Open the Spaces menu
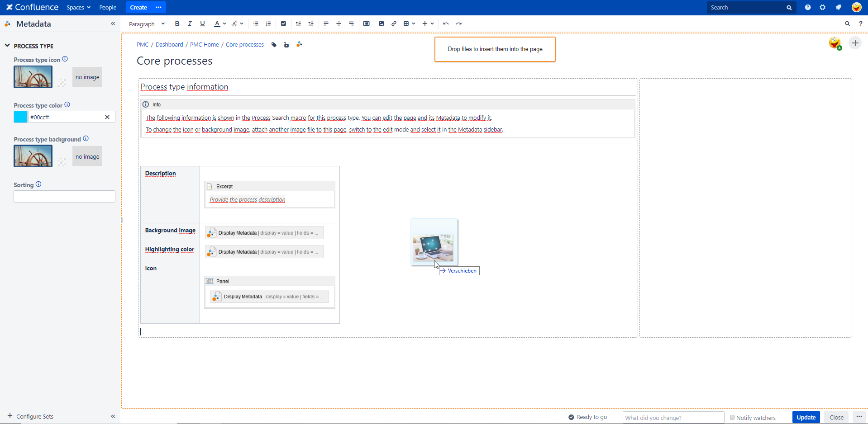 click(x=78, y=8)
